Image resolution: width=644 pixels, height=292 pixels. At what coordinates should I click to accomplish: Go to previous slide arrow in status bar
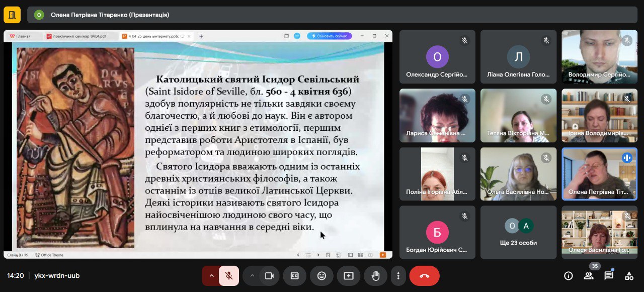coord(298,255)
